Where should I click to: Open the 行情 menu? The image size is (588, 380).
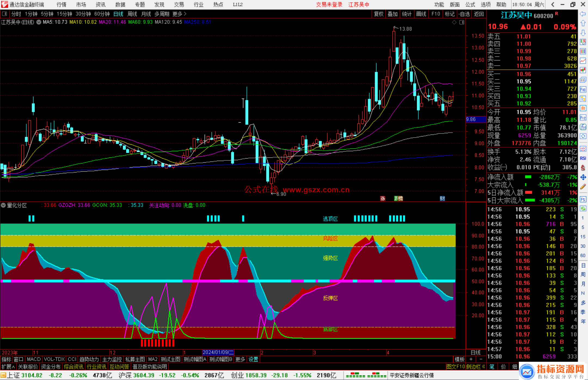[62, 4]
